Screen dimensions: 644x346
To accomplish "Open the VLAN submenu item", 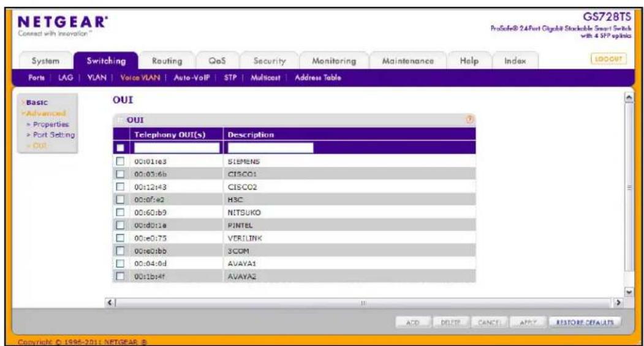I will point(97,78).
